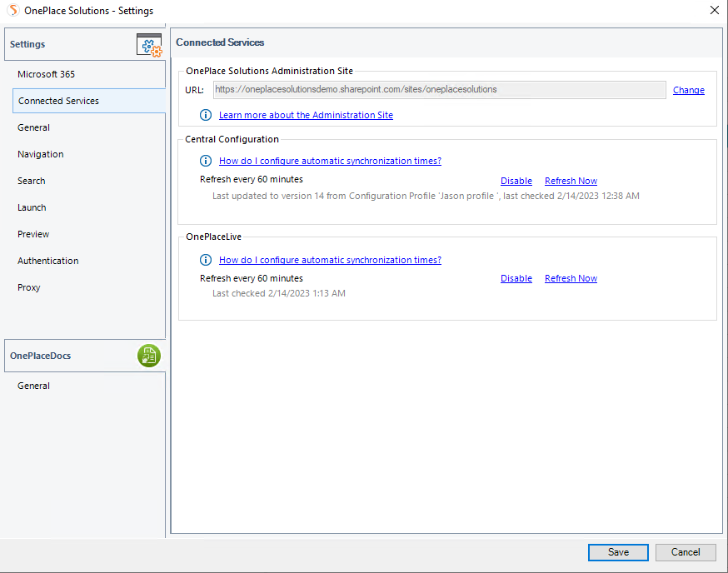
Task: Click info icon in Central Configuration section
Action: (x=206, y=161)
